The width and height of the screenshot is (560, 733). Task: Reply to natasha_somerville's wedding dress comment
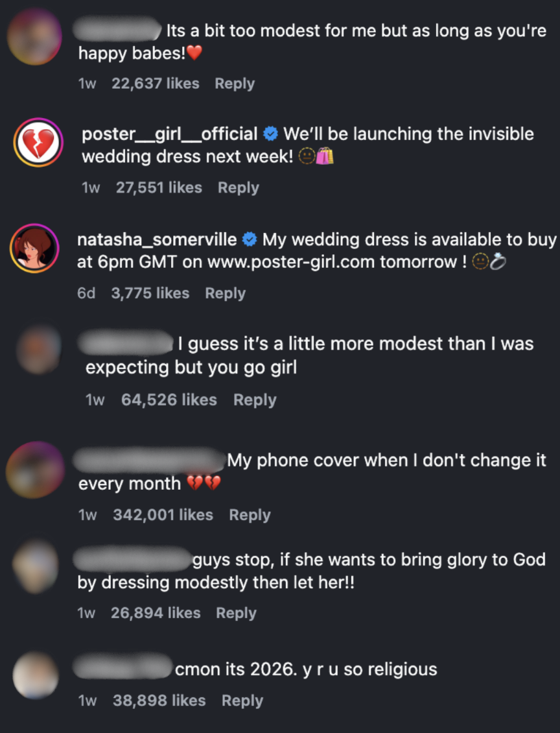225,293
